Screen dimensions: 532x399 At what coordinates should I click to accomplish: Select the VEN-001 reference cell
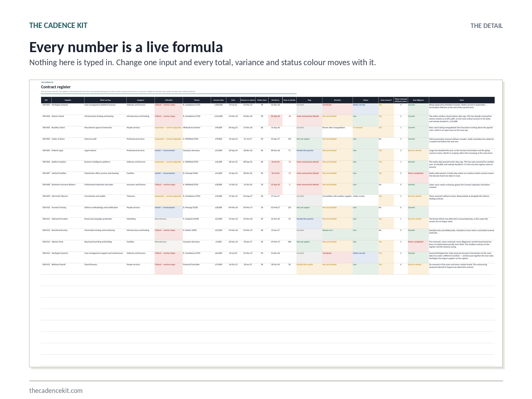click(46, 105)
